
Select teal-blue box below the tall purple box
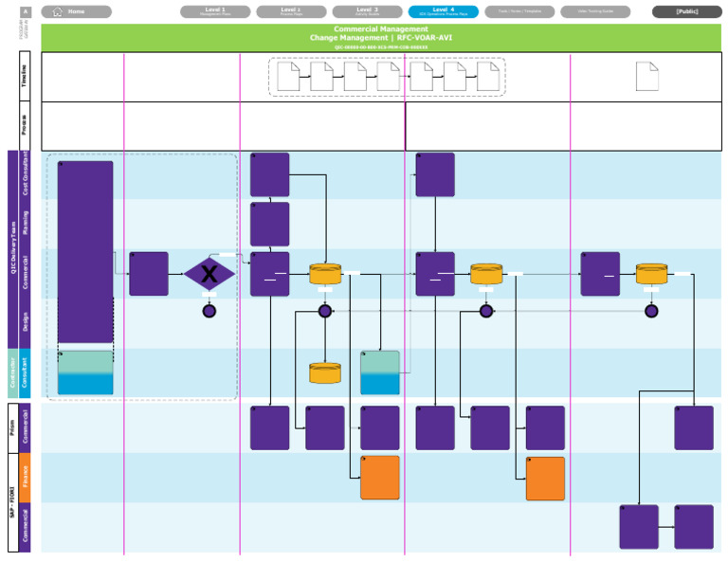pos(85,372)
